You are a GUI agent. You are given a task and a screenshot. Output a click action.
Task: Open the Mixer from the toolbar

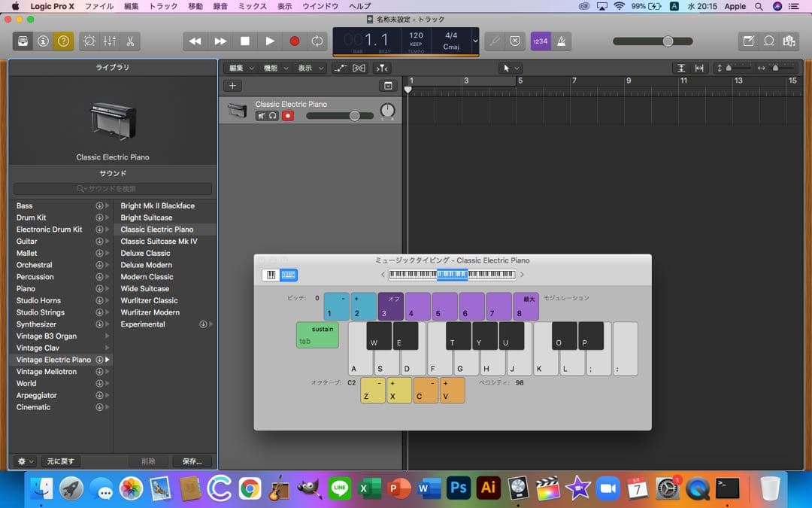[110, 41]
